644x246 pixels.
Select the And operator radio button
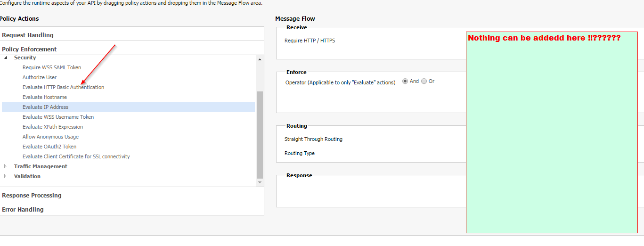405,81
